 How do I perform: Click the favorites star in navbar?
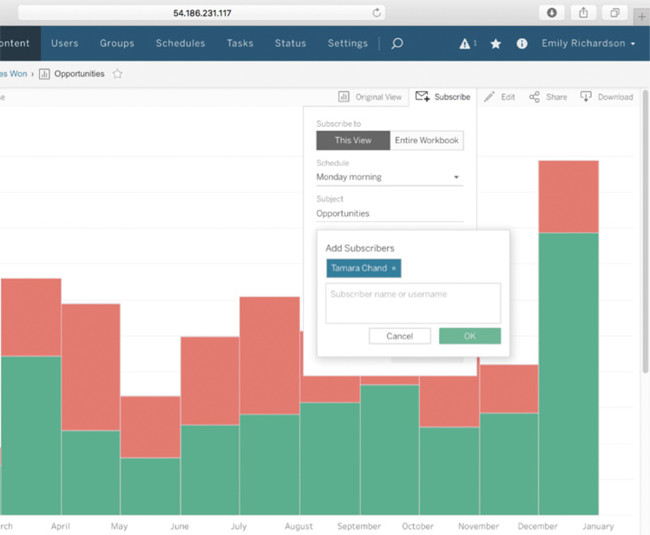496,44
